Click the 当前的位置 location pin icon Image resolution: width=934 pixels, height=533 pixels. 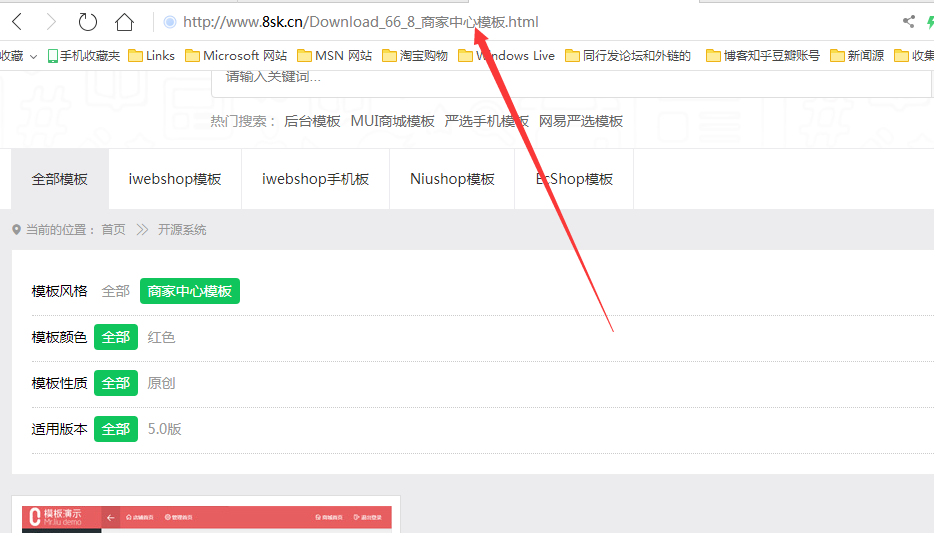17,230
